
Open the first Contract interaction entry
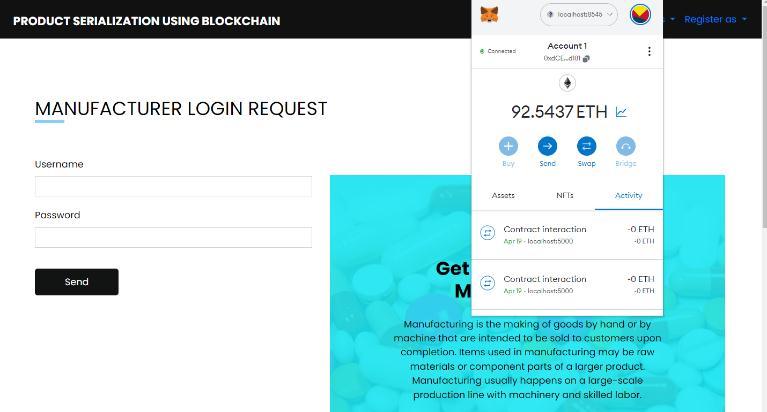click(x=567, y=234)
